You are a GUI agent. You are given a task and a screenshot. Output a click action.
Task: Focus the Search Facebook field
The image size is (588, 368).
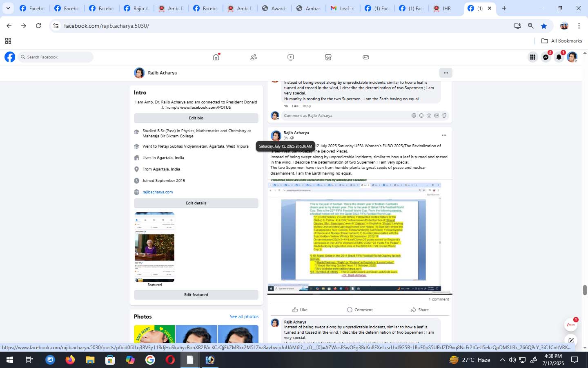point(56,57)
